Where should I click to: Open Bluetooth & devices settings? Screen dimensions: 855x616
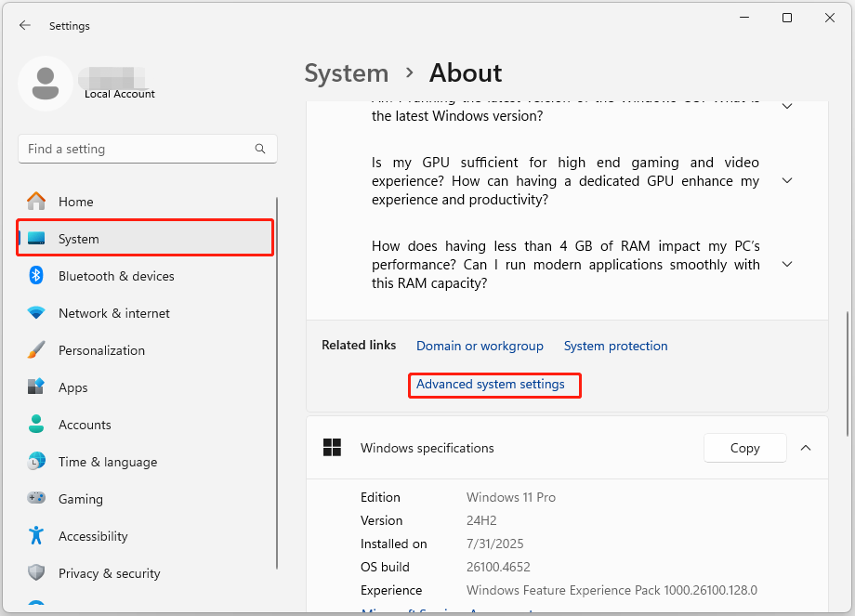click(x=145, y=275)
